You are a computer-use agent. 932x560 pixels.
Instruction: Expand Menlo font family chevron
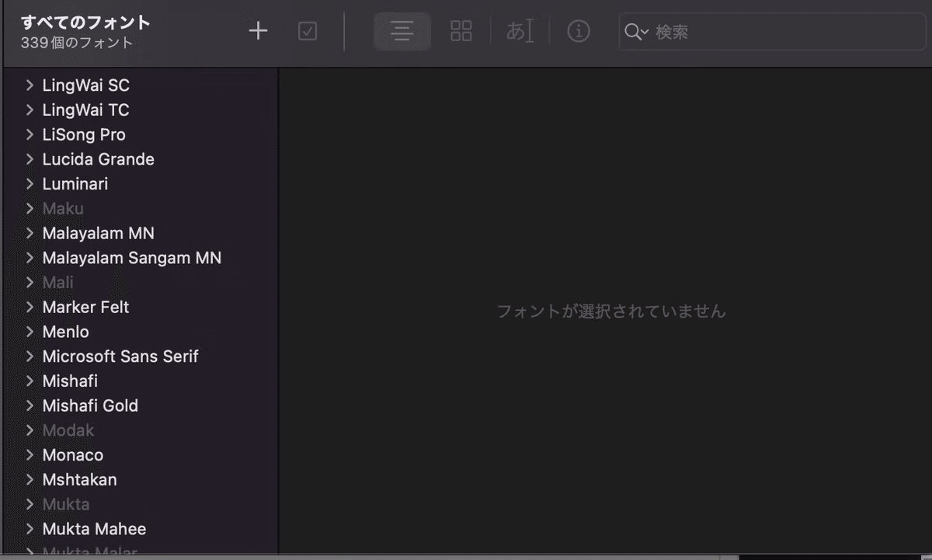30,332
